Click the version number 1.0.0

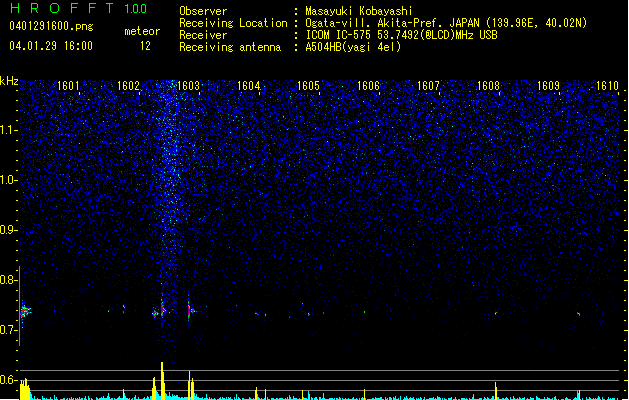[136, 8]
